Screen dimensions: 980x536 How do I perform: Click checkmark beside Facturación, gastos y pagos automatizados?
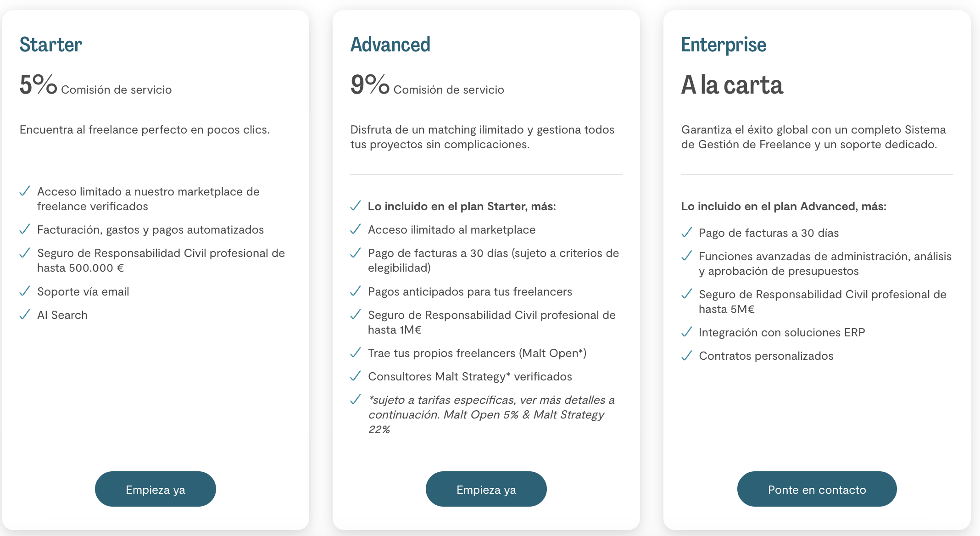(x=25, y=229)
